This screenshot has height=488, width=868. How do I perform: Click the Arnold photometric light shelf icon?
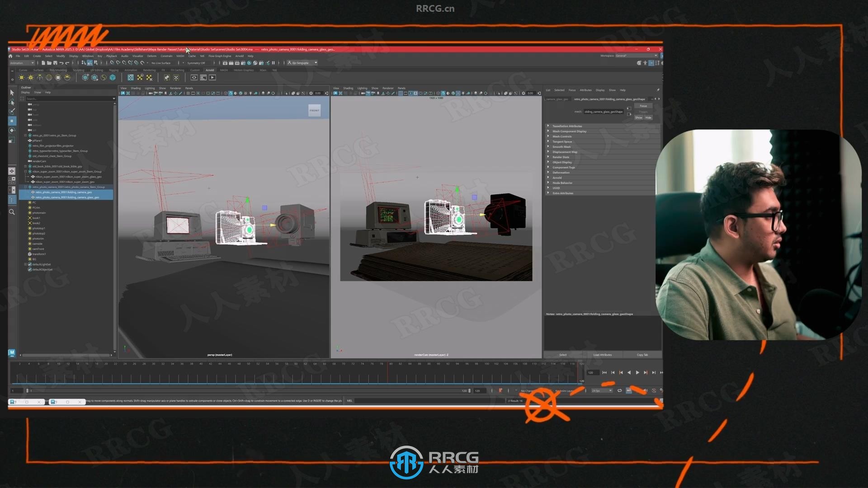coord(40,77)
